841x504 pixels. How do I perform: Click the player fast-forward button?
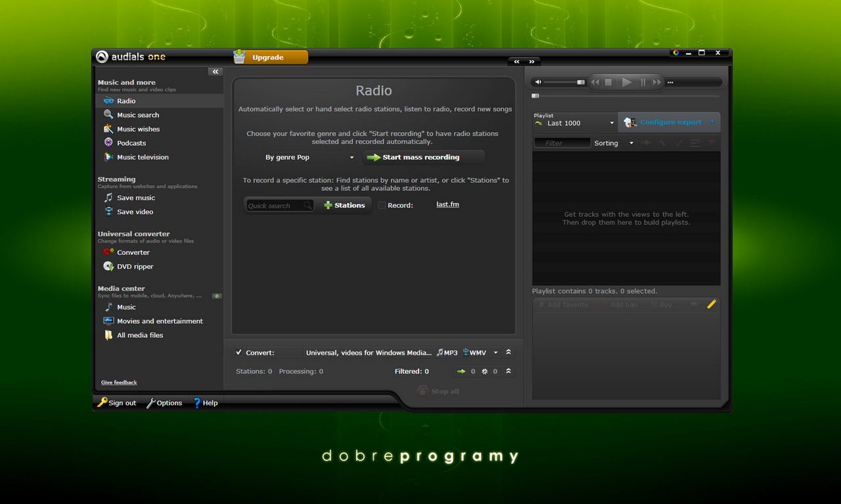(656, 82)
